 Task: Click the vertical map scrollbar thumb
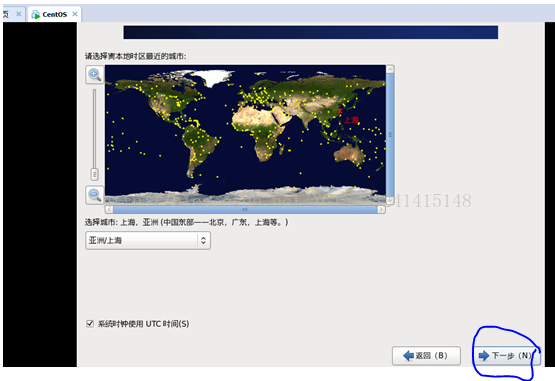(x=390, y=135)
